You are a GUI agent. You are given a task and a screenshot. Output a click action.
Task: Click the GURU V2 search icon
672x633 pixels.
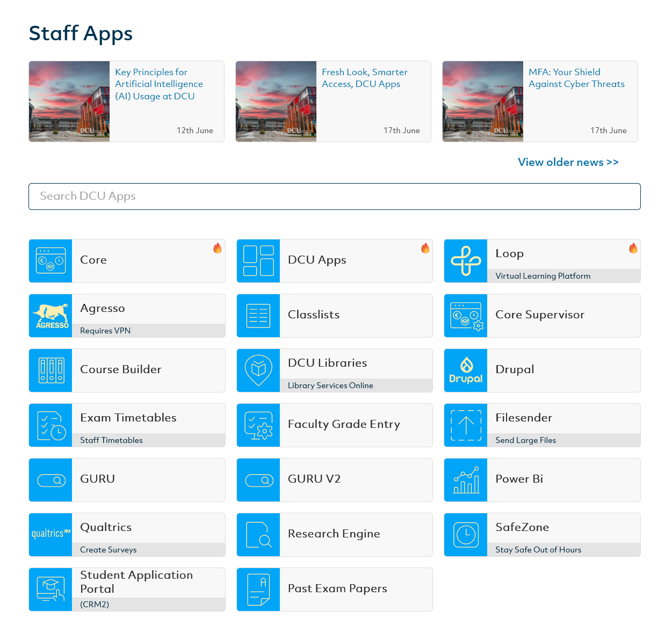click(x=258, y=480)
